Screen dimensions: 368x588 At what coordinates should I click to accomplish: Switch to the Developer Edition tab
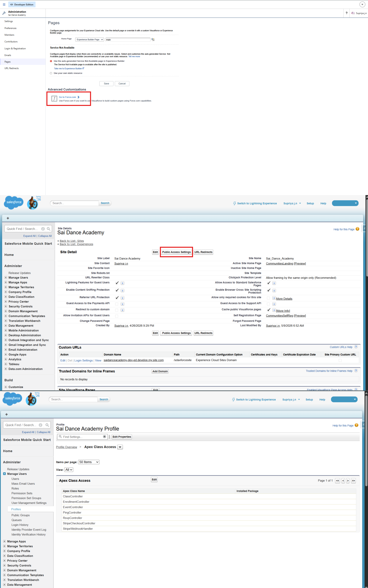[x=22, y=4]
